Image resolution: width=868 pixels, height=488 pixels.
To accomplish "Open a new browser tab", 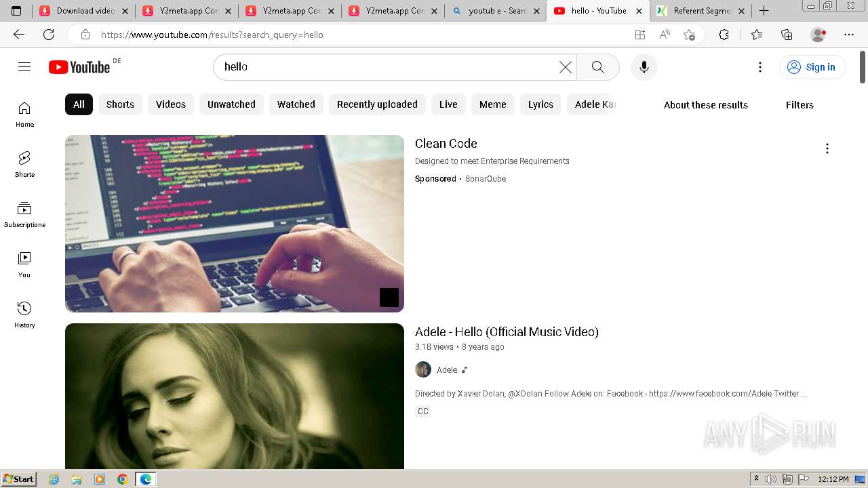I will tap(764, 10).
